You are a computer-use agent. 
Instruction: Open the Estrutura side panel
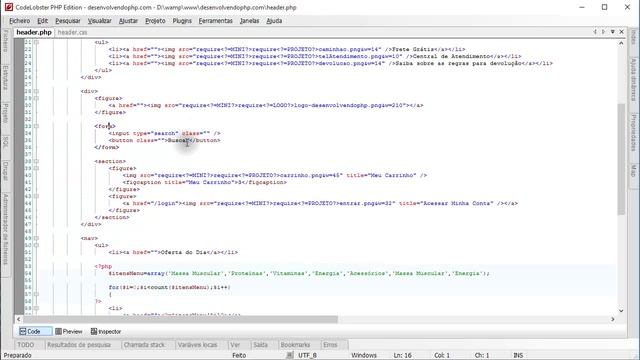pyautogui.click(x=6, y=78)
